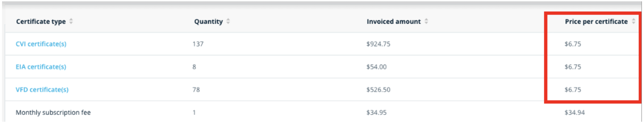Select the Certificate type column header
The image size is (644, 131).
41,22
